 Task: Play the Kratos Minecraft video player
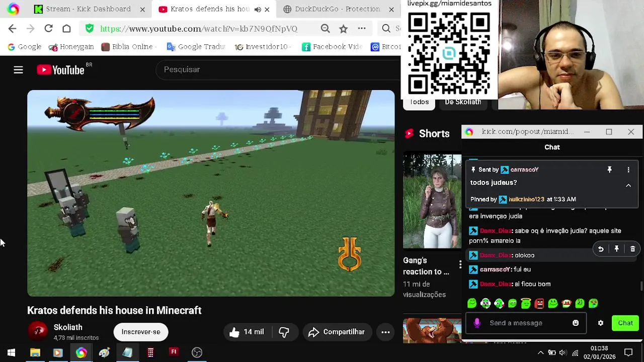(x=211, y=194)
